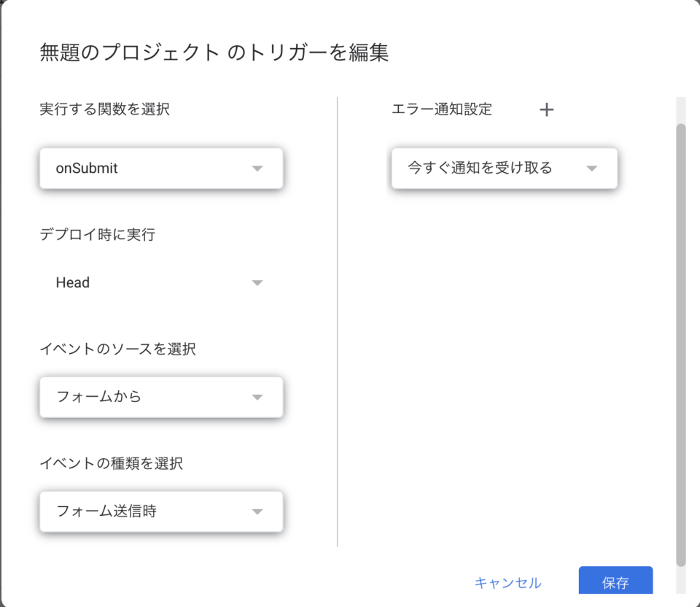Open the Head deployment dropdown

pos(161,283)
